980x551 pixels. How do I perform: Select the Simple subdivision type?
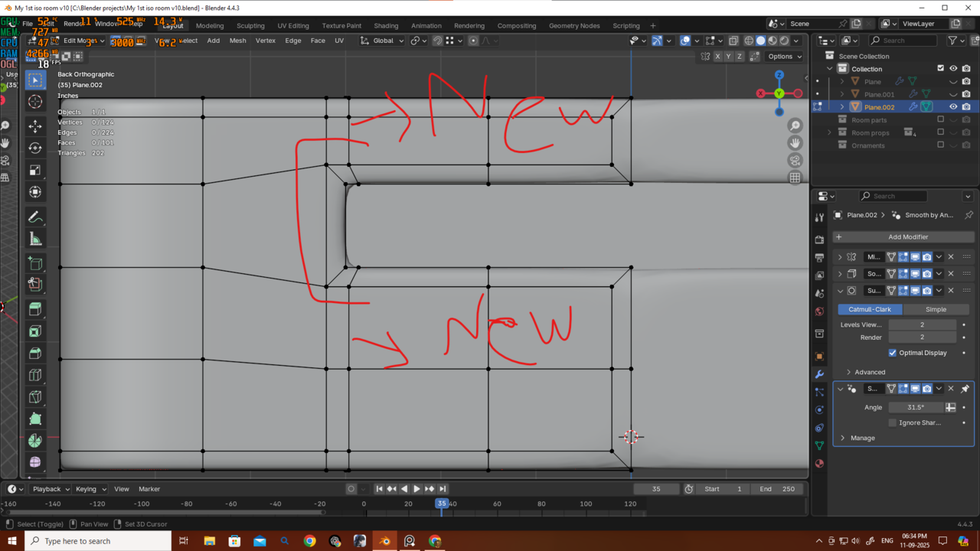(x=936, y=309)
